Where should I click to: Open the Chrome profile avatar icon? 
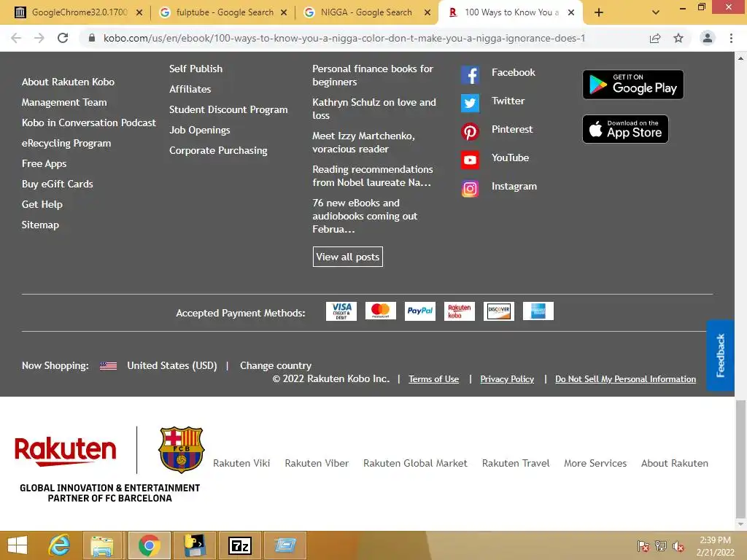tap(708, 38)
